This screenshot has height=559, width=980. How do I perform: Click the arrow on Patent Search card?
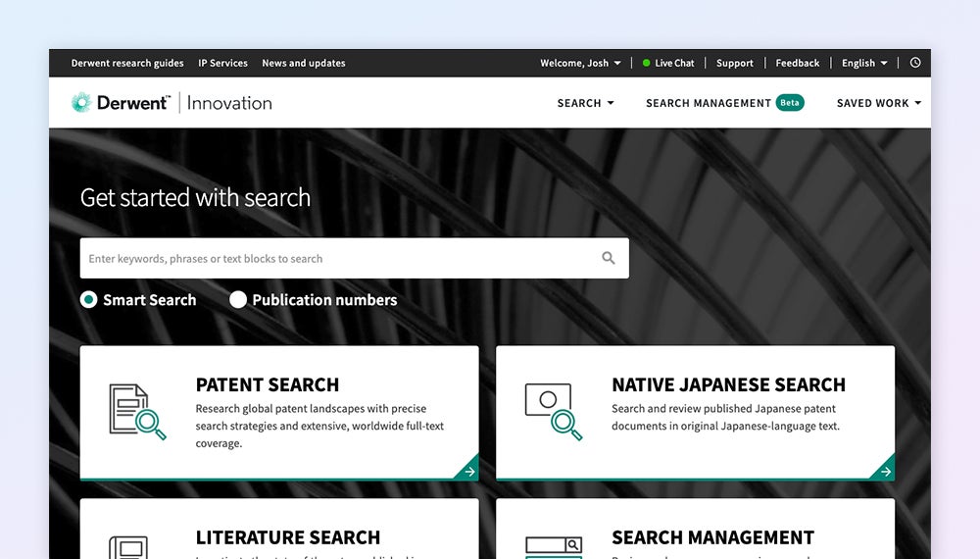click(469, 472)
